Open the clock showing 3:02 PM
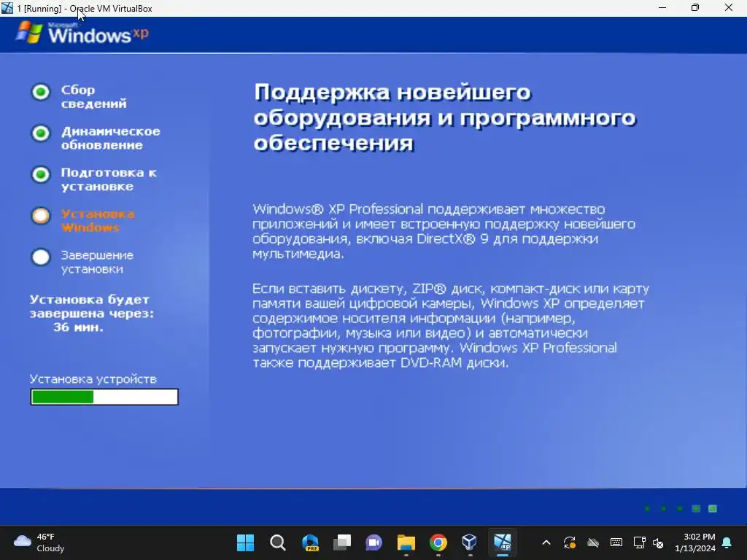Image resolution: width=747 pixels, height=560 pixels. (x=694, y=542)
